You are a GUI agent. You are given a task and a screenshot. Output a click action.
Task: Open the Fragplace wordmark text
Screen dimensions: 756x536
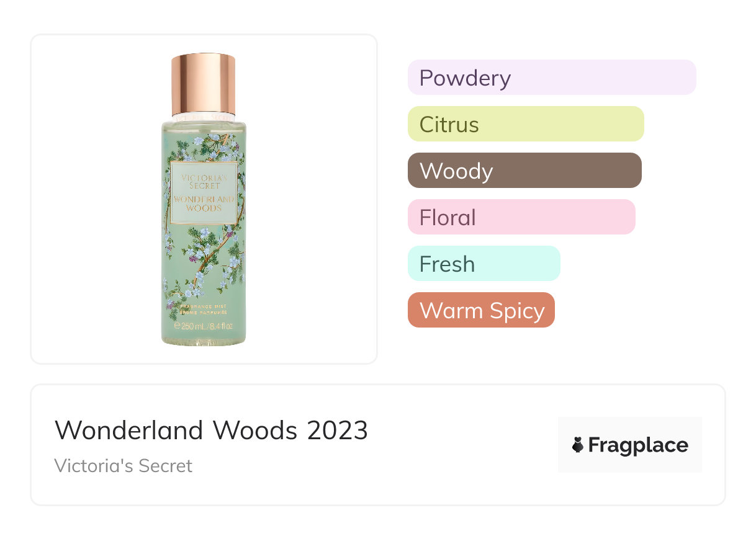638,445
